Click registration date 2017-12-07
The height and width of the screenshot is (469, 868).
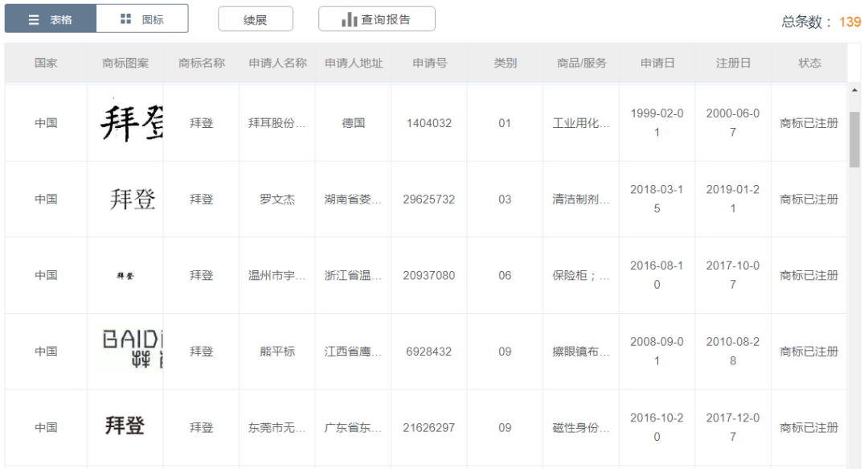733,427
